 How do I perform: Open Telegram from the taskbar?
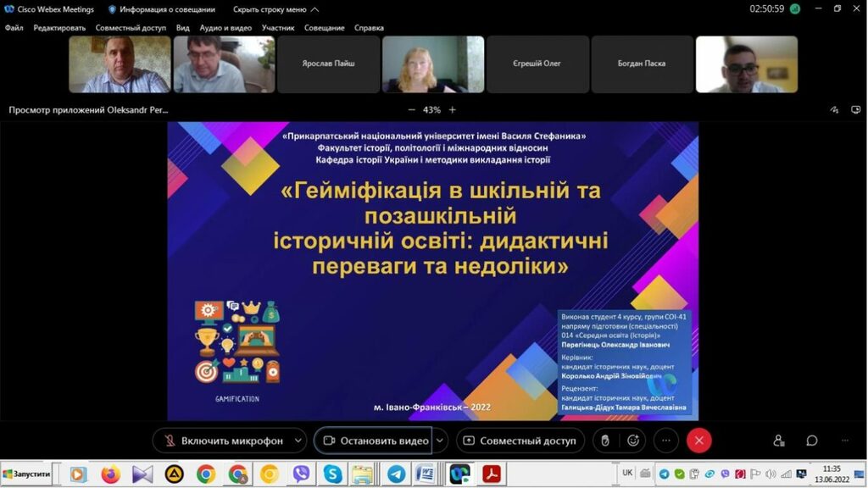[x=395, y=474]
